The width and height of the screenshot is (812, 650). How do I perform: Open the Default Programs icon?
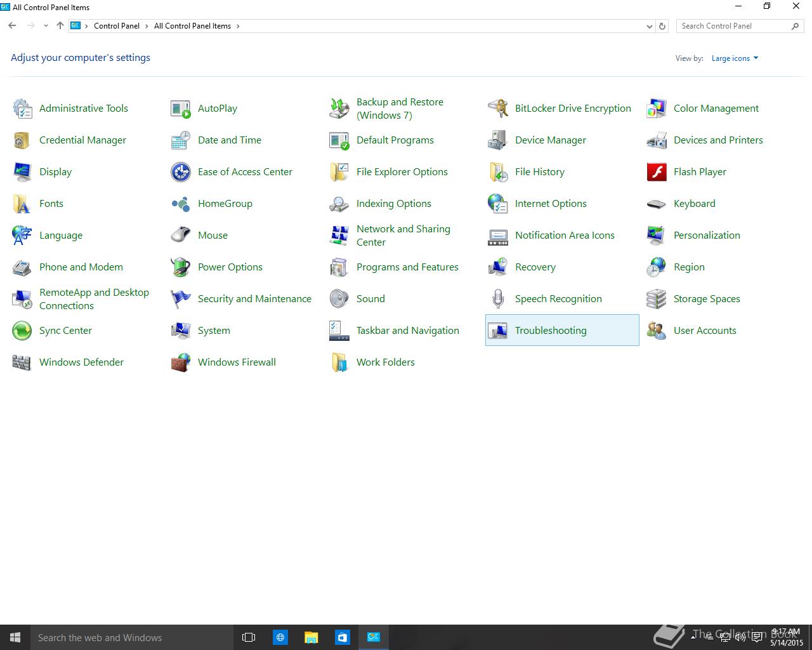pyautogui.click(x=339, y=140)
